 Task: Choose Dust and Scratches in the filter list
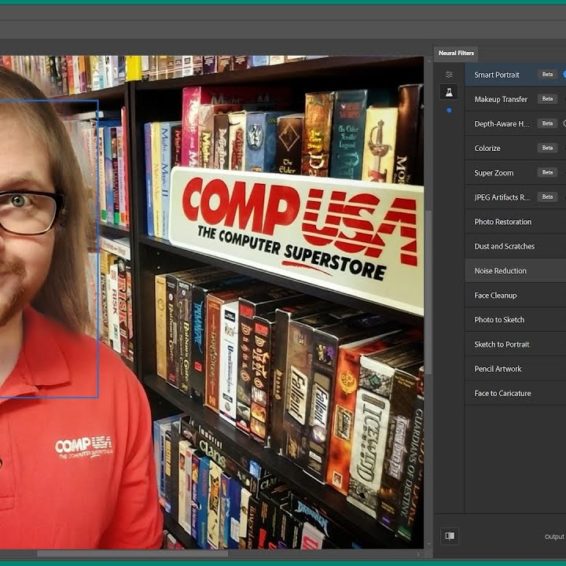point(515,246)
